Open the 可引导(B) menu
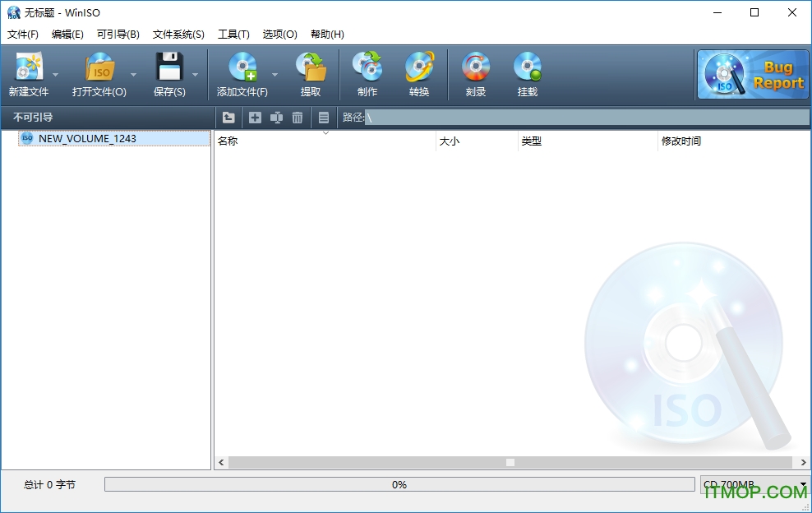This screenshot has height=513, width=812. point(118,35)
